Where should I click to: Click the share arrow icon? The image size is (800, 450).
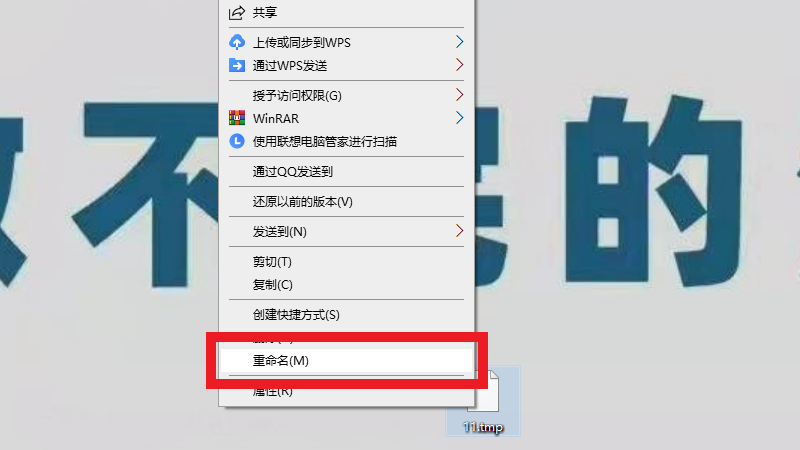click(x=237, y=12)
